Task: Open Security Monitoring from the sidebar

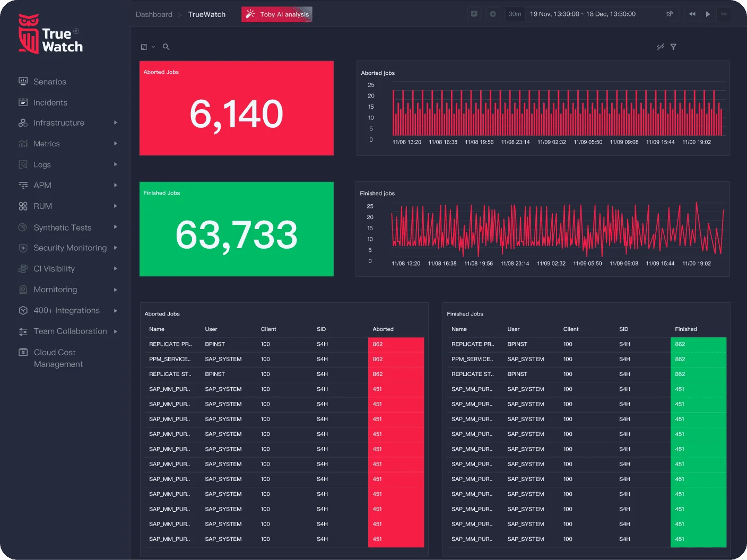Action: click(70, 248)
